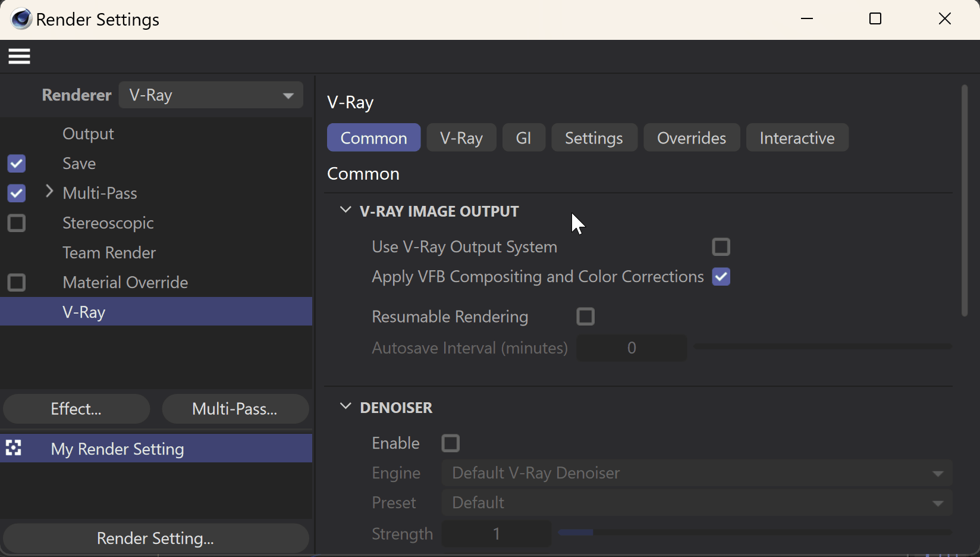This screenshot has width=980, height=557.
Task: Open the GI tab
Action: coord(523,137)
